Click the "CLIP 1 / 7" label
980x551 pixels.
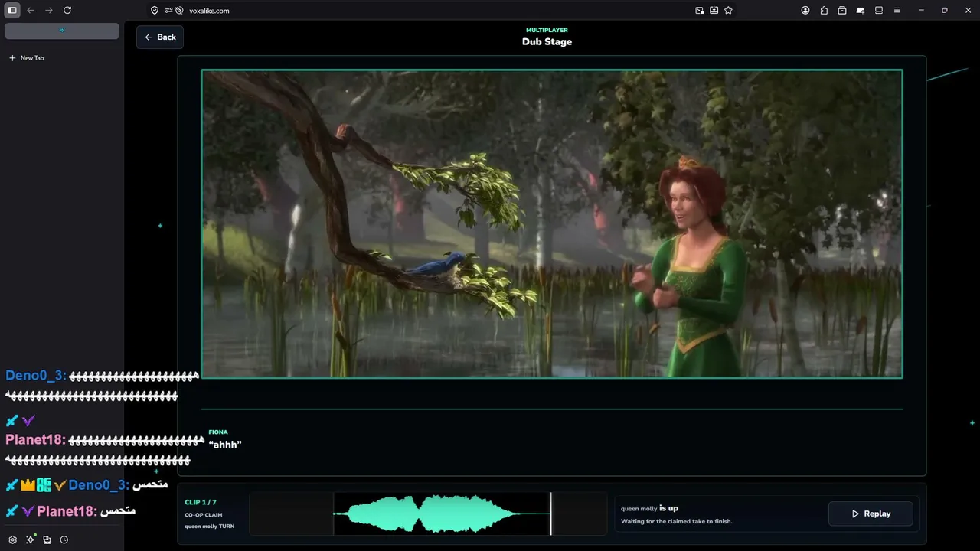(x=201, y=502)
